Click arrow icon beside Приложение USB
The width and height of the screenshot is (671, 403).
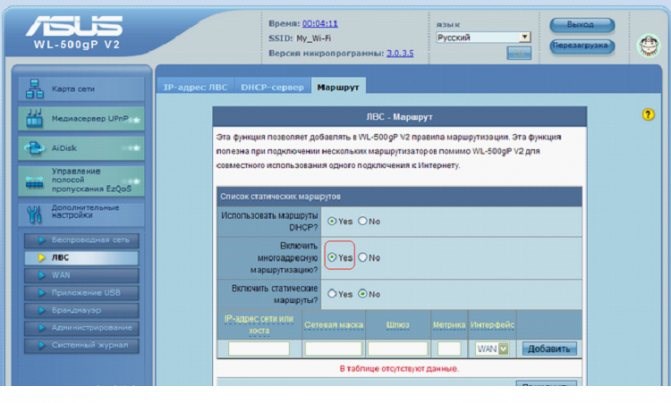click(x=42, y=293)
